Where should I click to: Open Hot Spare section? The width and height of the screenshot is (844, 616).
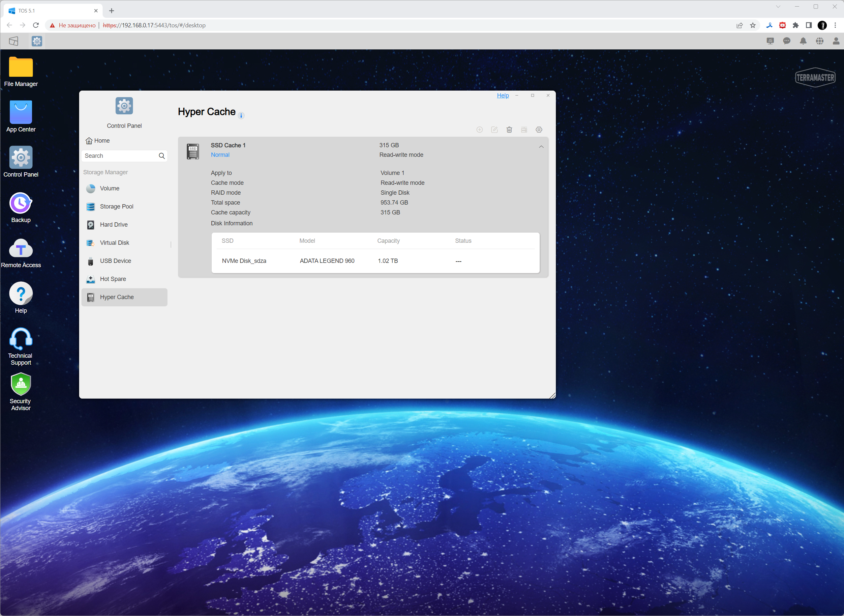point(113,279)
